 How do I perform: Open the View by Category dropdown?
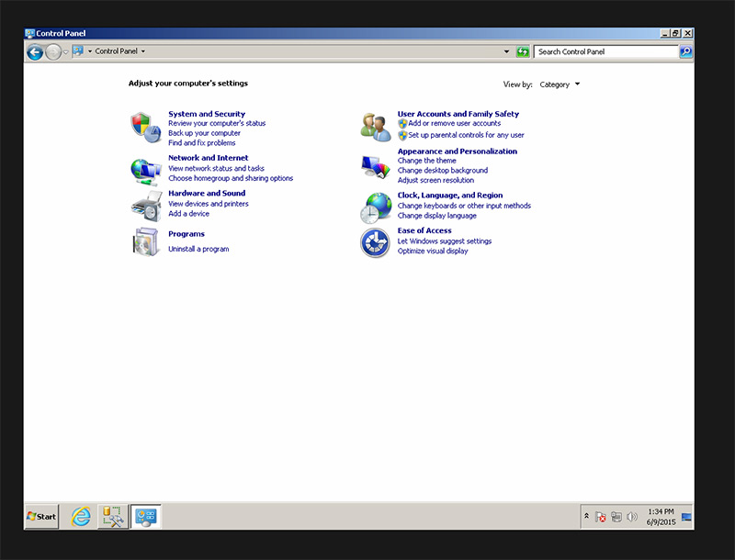(560, 84)
